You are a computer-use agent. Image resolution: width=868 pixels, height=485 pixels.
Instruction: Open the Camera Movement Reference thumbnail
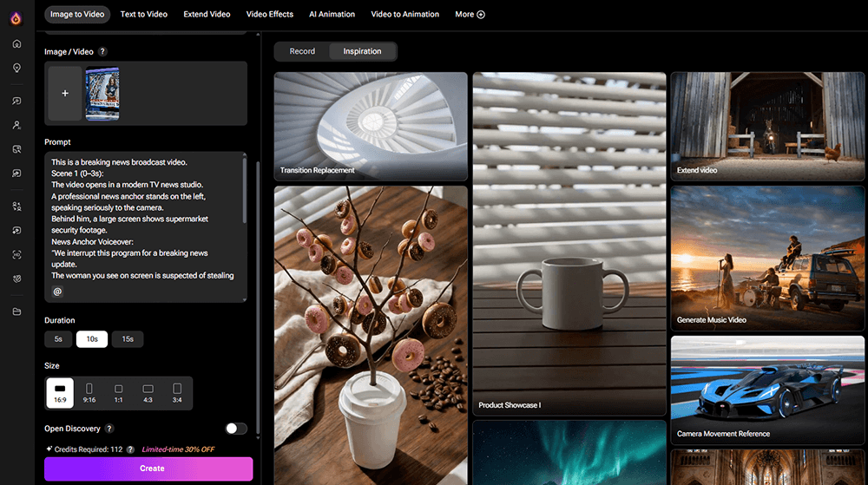[x=767, y=390]
